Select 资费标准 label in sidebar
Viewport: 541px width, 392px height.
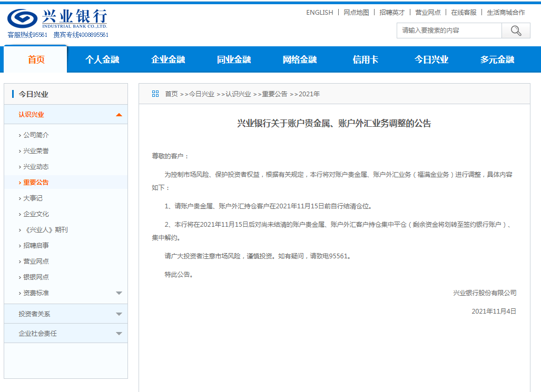[x=36, y=293]
